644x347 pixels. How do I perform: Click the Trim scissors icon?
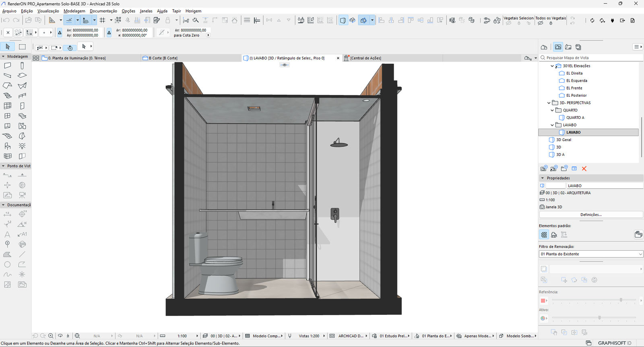click(186, 20)
